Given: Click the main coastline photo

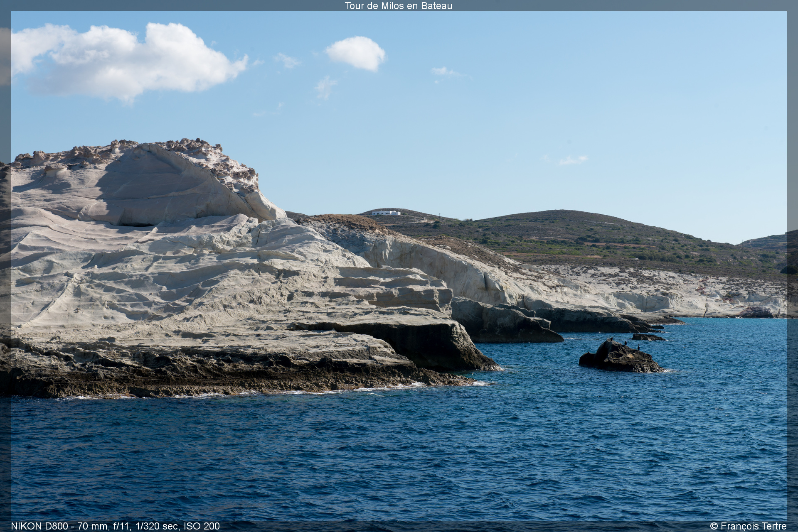Looking at the screenshot, I should click(x=399, y=266).
